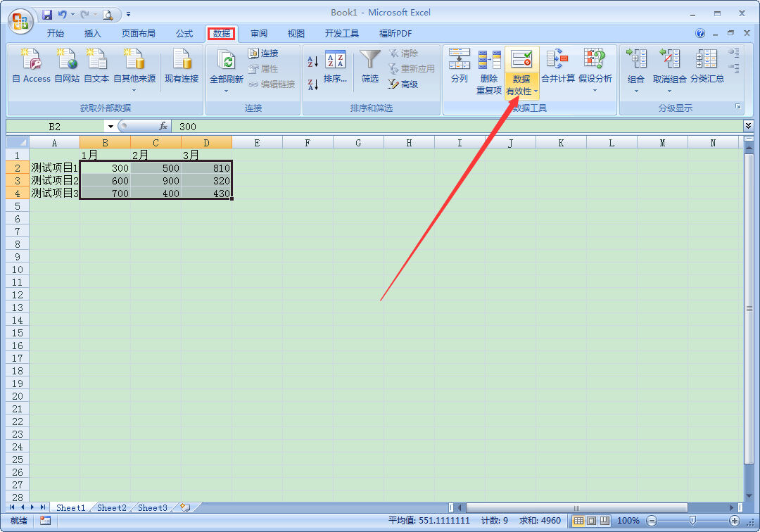Viewport: 760px width, 532px height.
Task: Switch to Page Break Preview
Action: click(604, 521)
